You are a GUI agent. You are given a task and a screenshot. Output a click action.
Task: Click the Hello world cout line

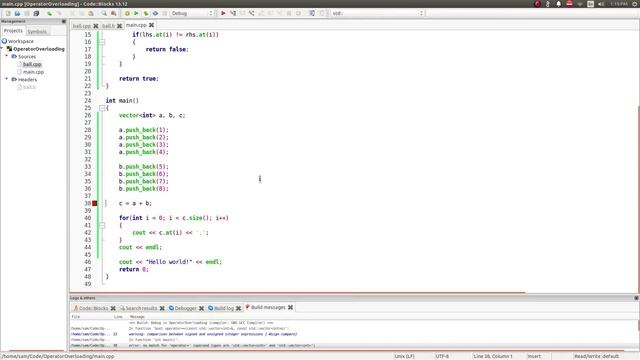[170, 262]
